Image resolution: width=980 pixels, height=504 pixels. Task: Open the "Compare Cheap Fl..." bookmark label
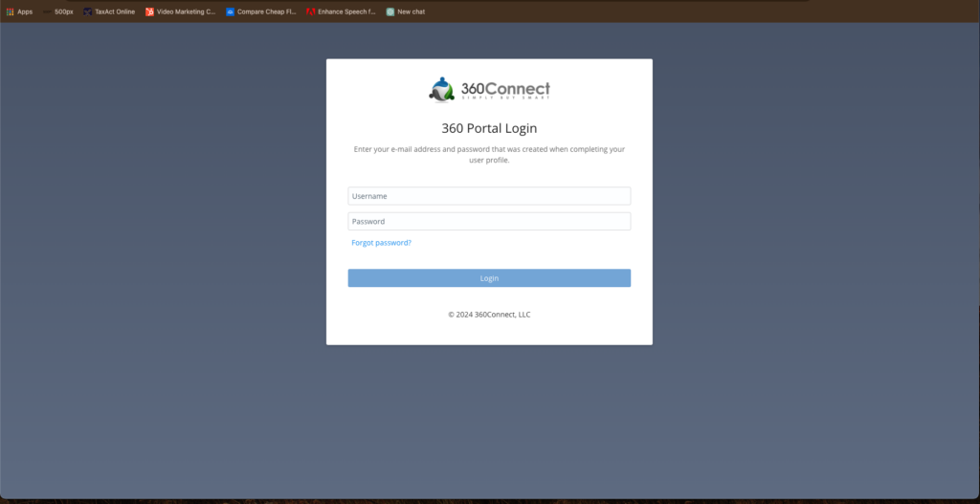[267, 11]
